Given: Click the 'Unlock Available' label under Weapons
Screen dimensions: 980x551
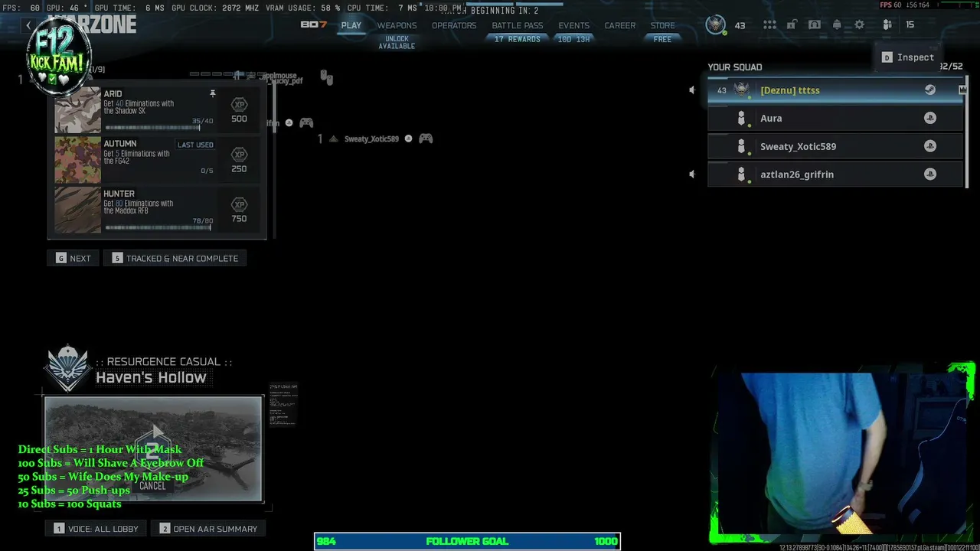Looking at the screenshot, I should (x=397, y=43).
